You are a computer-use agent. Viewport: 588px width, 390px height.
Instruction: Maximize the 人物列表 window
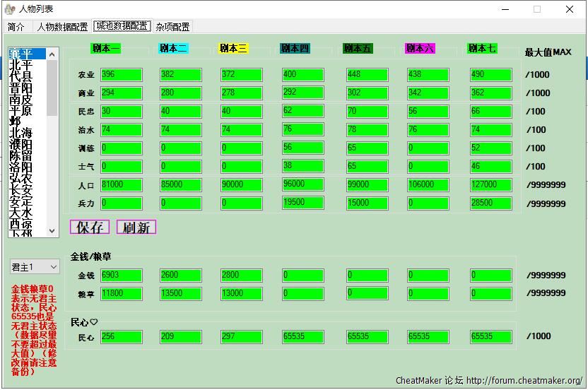pos(537,9)
